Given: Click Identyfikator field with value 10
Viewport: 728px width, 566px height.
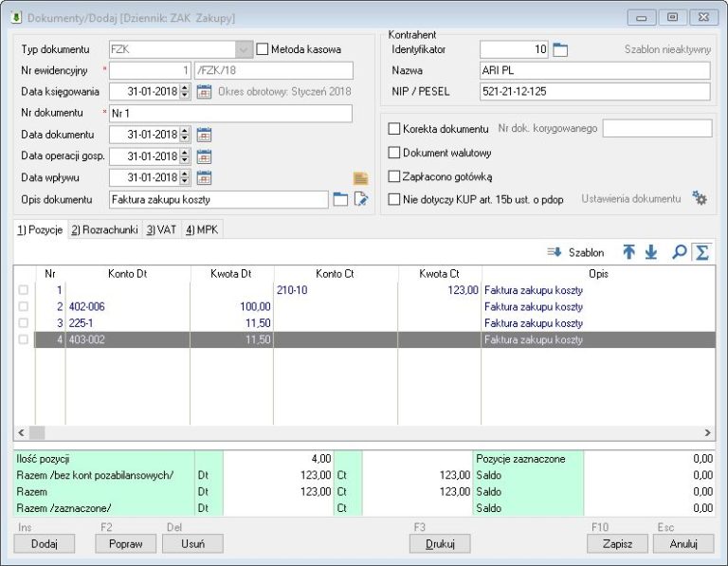Looking at the screenshot, I should point(514,49).
